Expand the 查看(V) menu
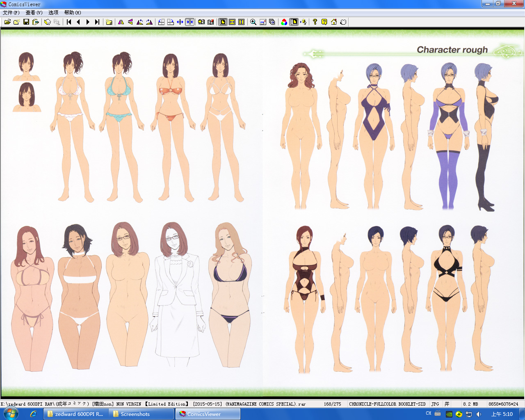This screenshot has height=420, width=525. click(x=34, y=13)
